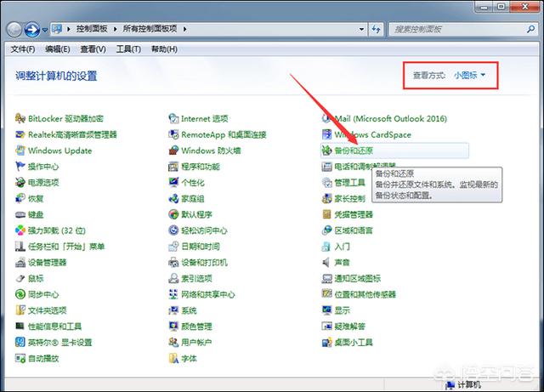The width and height of the screenshot is (544, 392).
Task: Open the 查看方式 小图标 dropdown
Action: [470, 75]
